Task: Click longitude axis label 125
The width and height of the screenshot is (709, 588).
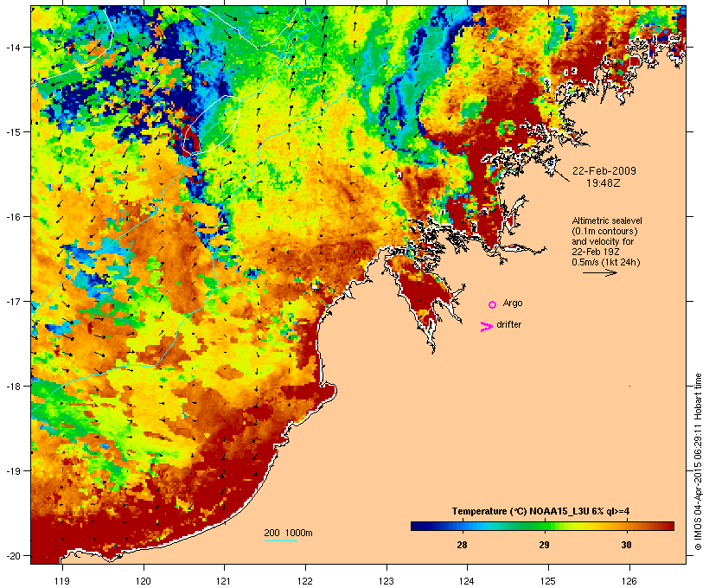Action: 548,581
